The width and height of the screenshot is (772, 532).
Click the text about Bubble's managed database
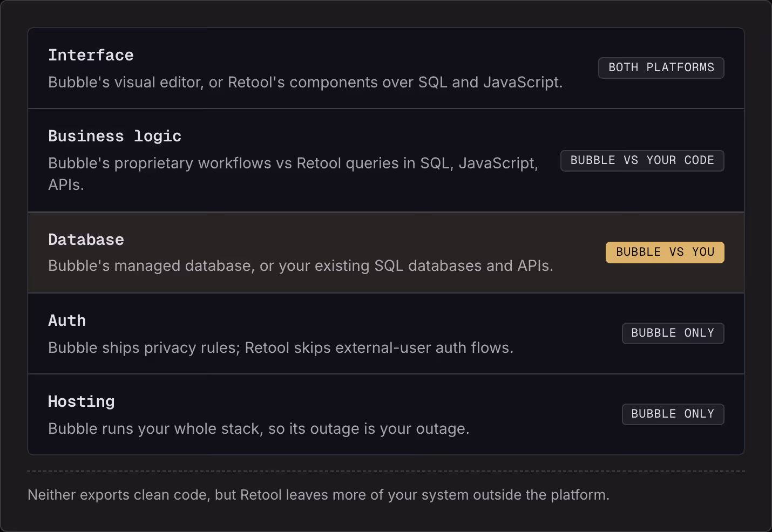click(301, 266)
